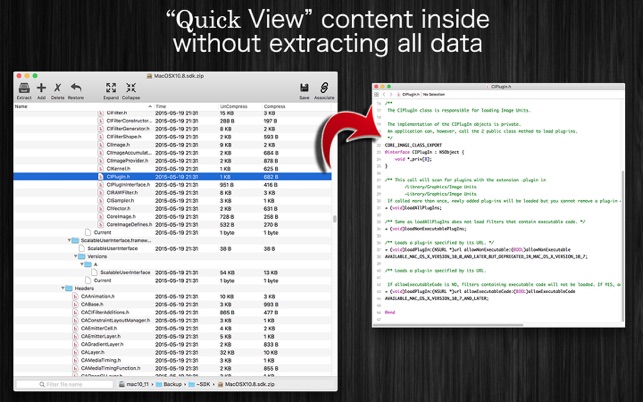This screenshot has height=402, width=643.
Task: Select the CIFilterGenerator.h file
Action: tap(128, 129)
